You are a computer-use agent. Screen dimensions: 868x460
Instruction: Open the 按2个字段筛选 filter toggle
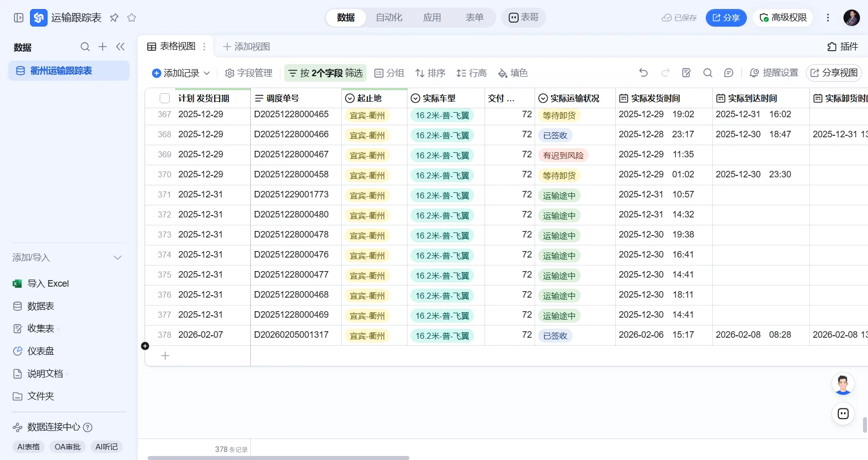click(x=325, y=73)
